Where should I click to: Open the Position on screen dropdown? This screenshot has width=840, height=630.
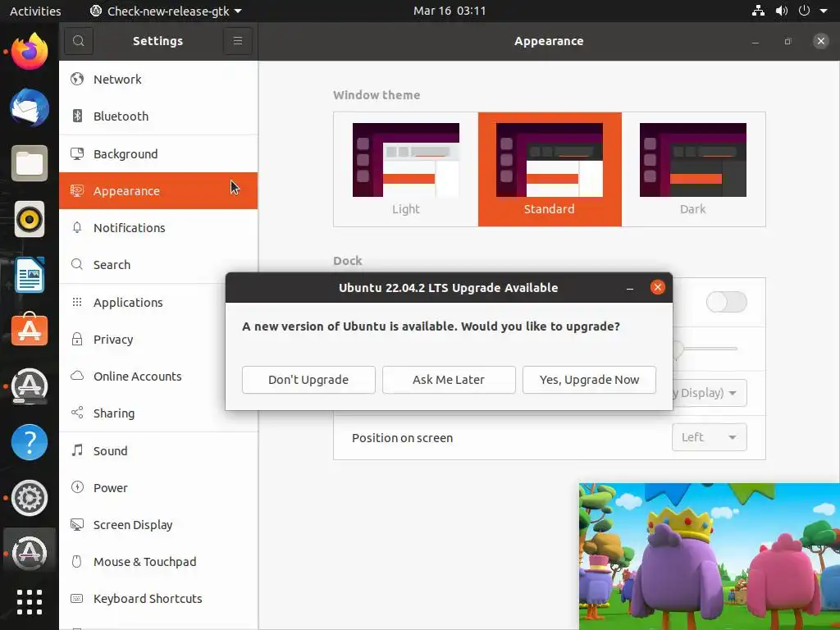pos(710,437)
